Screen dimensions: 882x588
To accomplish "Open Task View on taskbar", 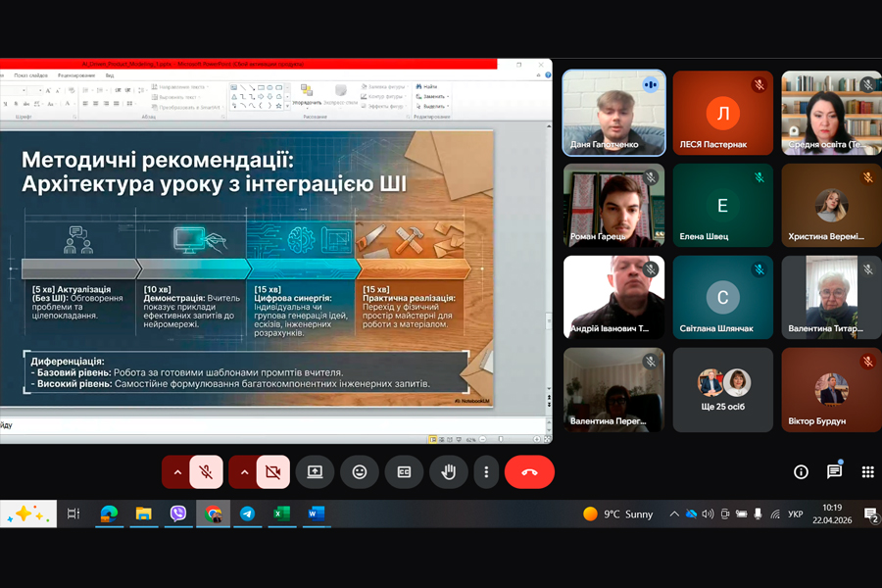I will point(73,514).
